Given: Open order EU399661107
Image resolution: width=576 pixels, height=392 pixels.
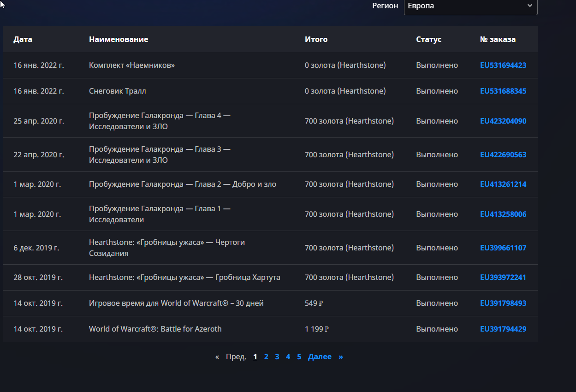Looking at the screenshot, I should 503,248.
